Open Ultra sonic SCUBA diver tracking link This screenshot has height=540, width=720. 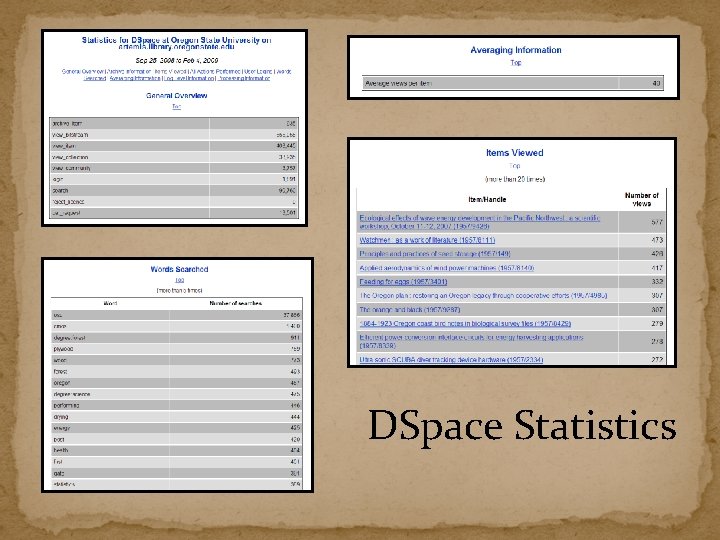point(451,360)
